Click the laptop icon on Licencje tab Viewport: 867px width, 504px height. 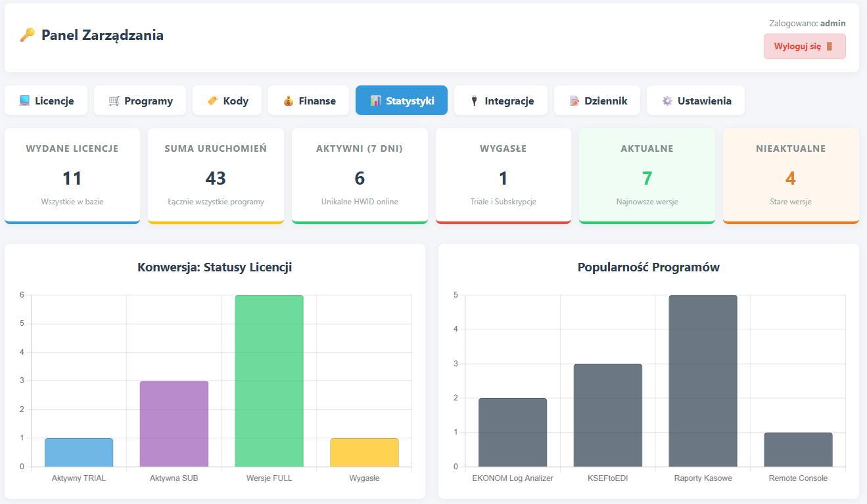(x=24, y=101)
